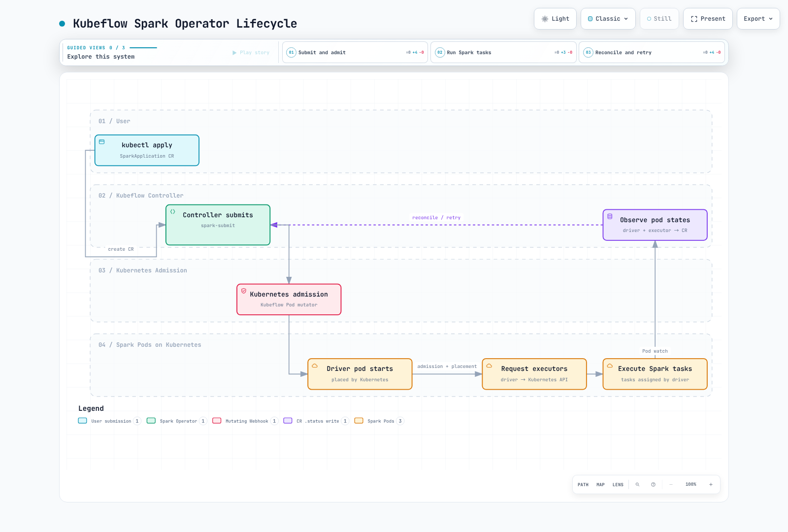Image resolution: width=788 pixels, height=532 pixels.
Task: Click the Pod watch edge label
Action: pyautogui.click(x=655, y=351)
